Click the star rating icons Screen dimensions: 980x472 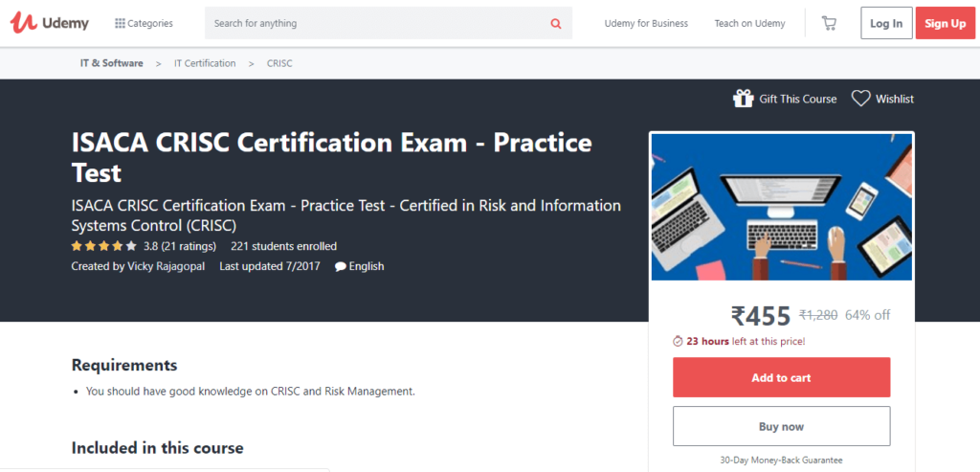(x=103, y=246)
